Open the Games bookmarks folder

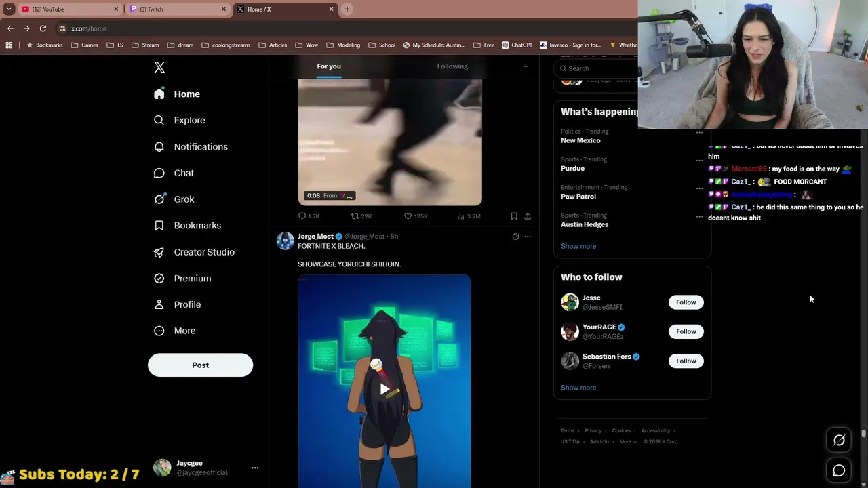(x=85, y=45)
